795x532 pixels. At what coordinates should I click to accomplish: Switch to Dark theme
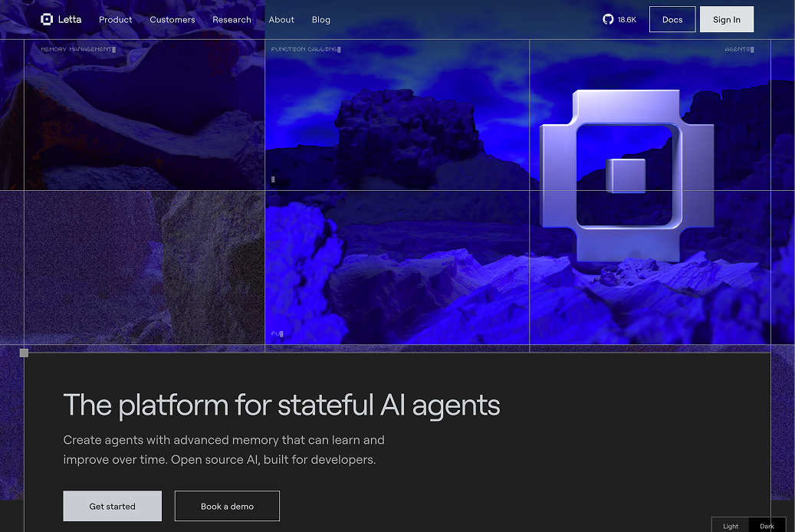coord(767,526)
